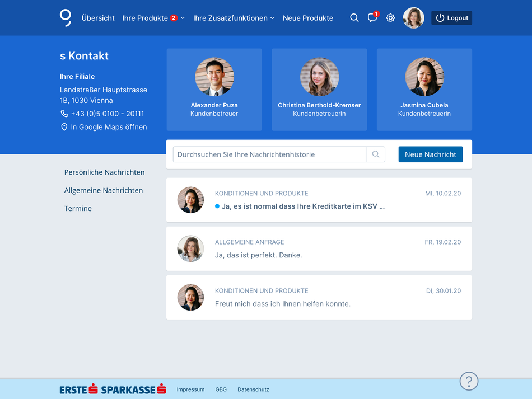Open settings via the gear icon
Screen dimensions: 532x399
[x=390, y=18]
